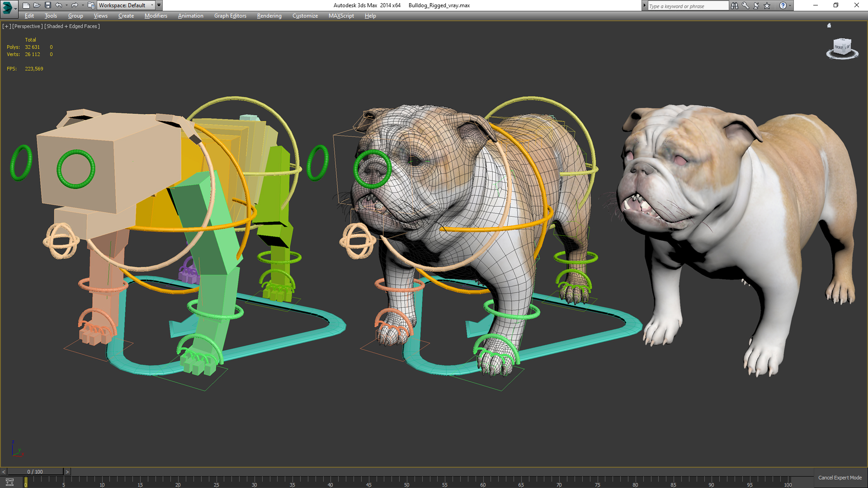The width and height of the screenshot is (868, 488).
Task: Click Cancel Expert Mode button
Action: [840, 478]
